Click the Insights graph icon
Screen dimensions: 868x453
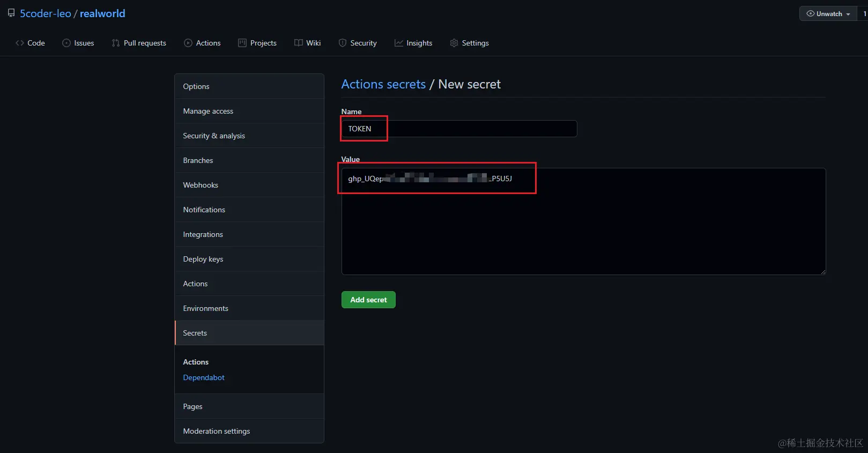point(399,43)
